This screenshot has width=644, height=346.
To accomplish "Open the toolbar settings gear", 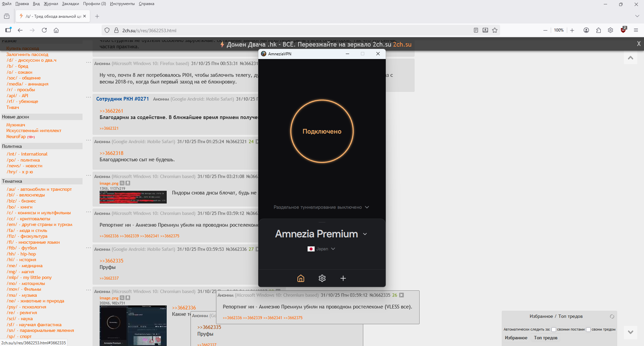I will 610,30.
